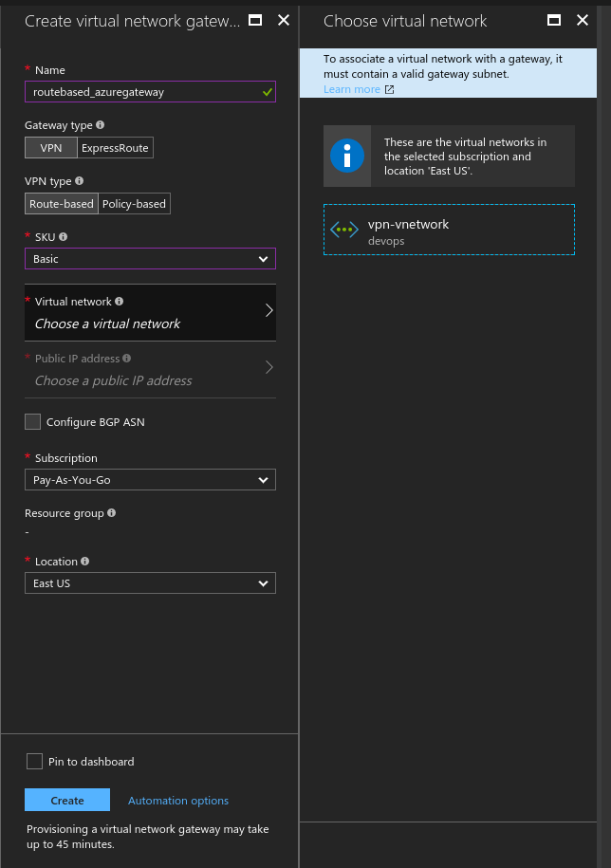
Task: Select the vpn-vnetwork virtual network
Action: tap(449, 230)
